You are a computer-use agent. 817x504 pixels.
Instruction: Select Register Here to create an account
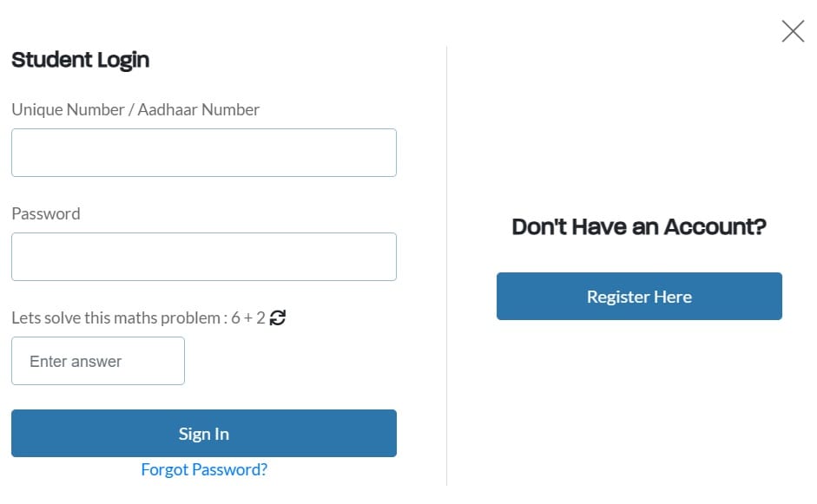coord(638,296)
